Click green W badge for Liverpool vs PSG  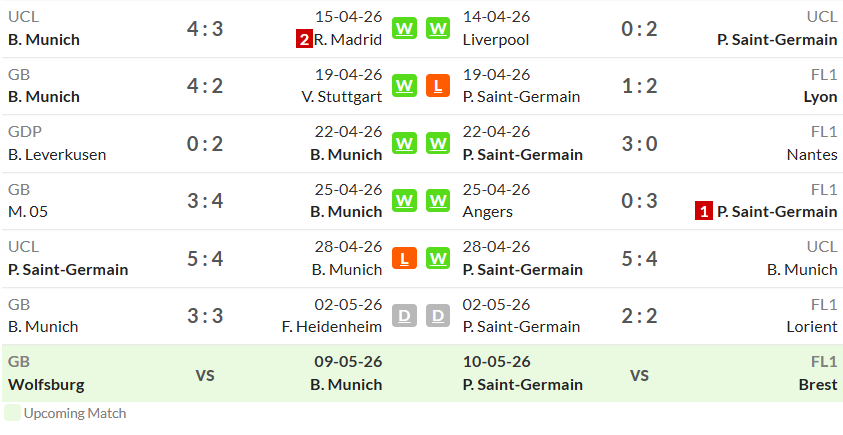click(438, 28)
